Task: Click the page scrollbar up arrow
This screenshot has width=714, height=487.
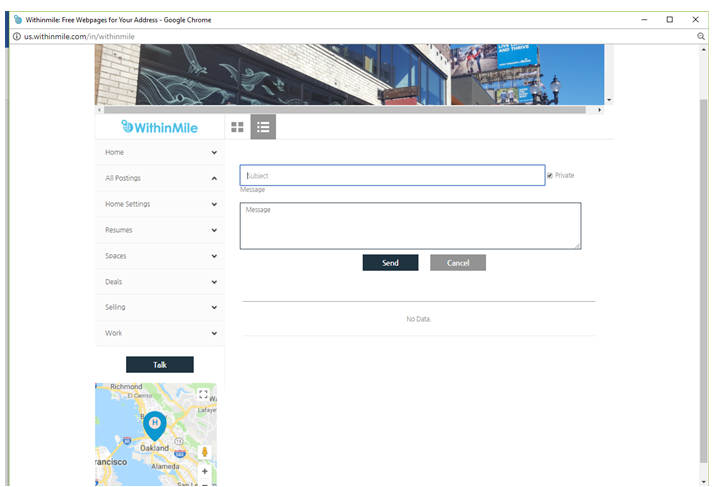Action: pyautogui.click(x=704, y=49)
